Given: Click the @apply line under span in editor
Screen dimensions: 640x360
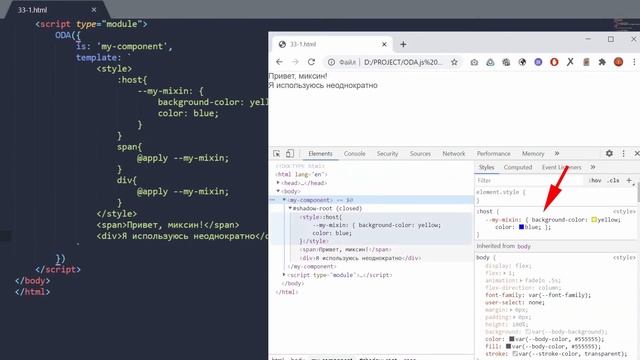Looking at the screenshot, I should tap(183, 158).
